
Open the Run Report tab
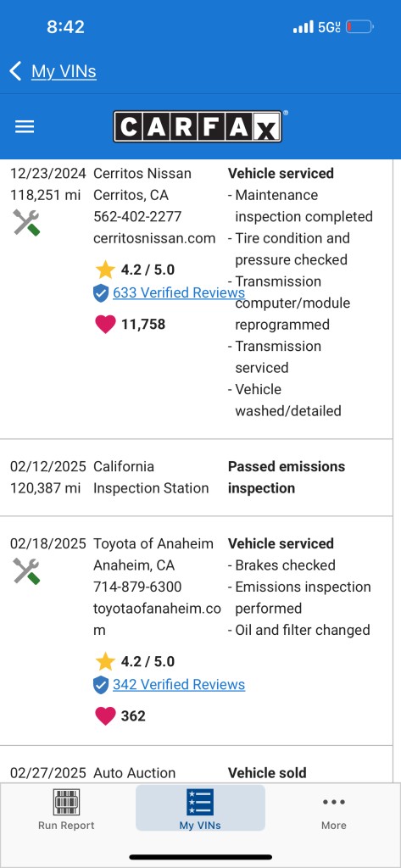click(66, 810)
